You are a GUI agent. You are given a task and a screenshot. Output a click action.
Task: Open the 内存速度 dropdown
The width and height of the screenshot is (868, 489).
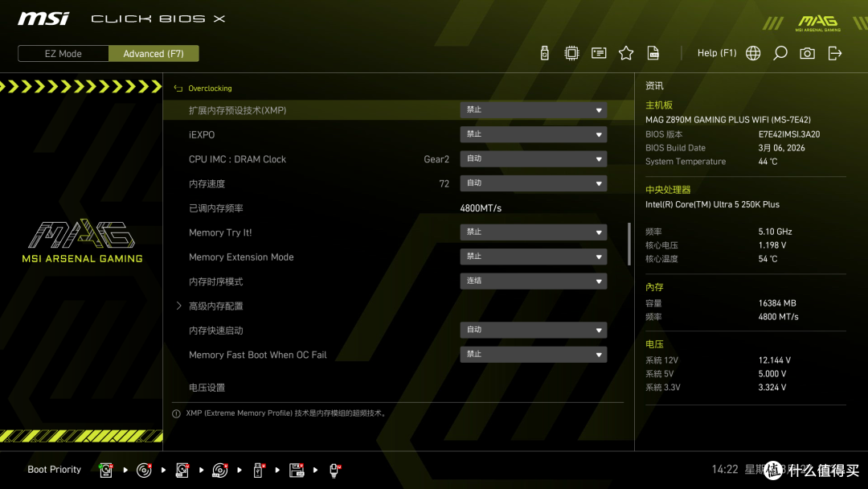pyautogui.click(x=533, y=183)
